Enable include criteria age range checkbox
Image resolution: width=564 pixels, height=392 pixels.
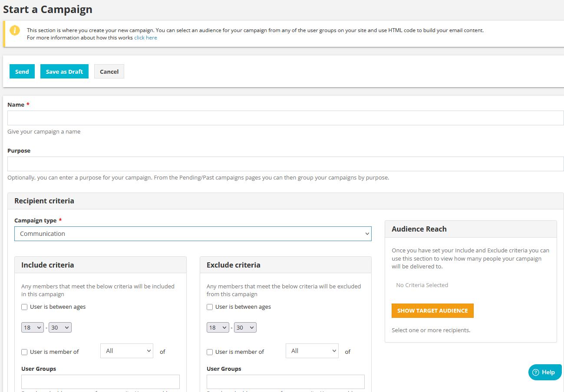[x=24, y=307]
